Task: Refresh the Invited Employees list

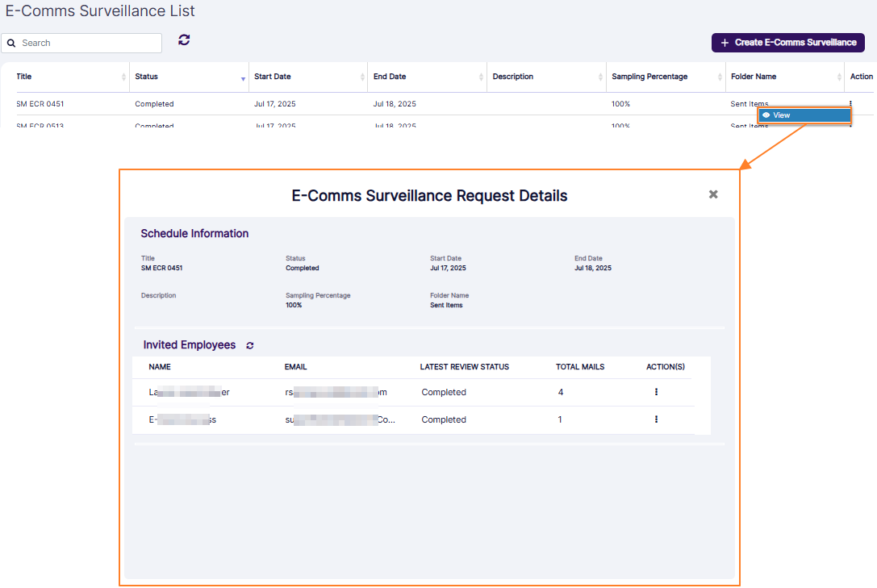Action: coord(249,344)
